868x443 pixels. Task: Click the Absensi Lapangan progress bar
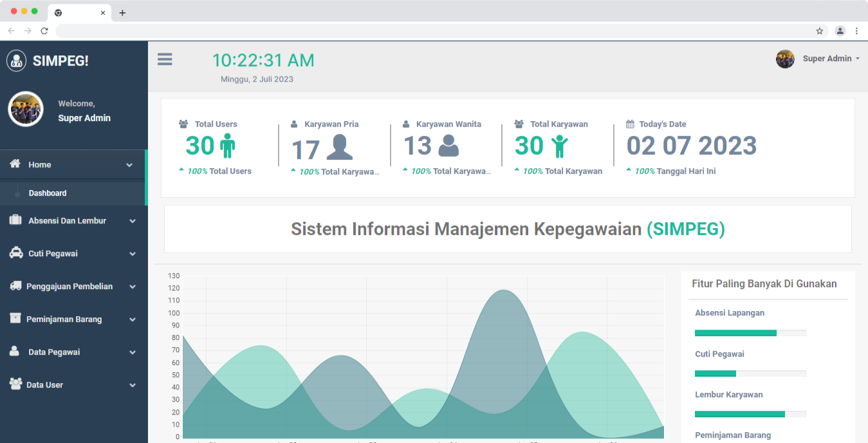click(x=750, y=333)
